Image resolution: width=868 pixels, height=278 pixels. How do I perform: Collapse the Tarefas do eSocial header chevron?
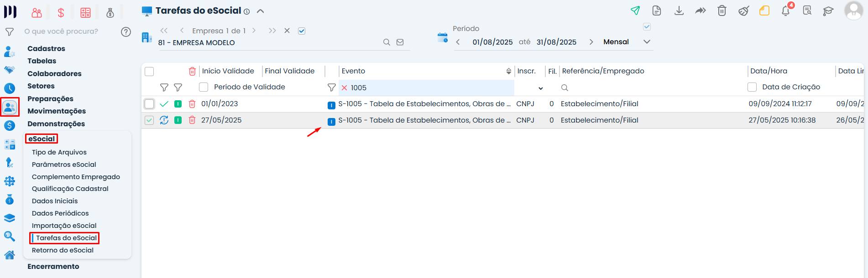point(261,11)
